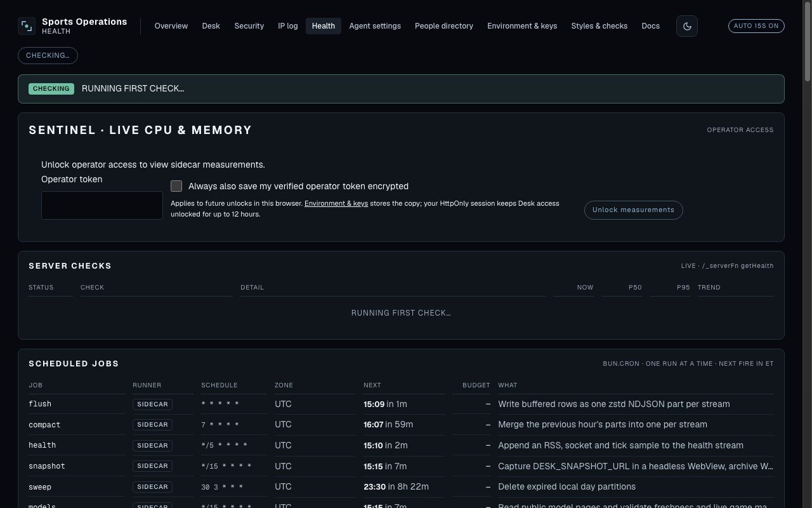Select the flush job name

point(40,404)
